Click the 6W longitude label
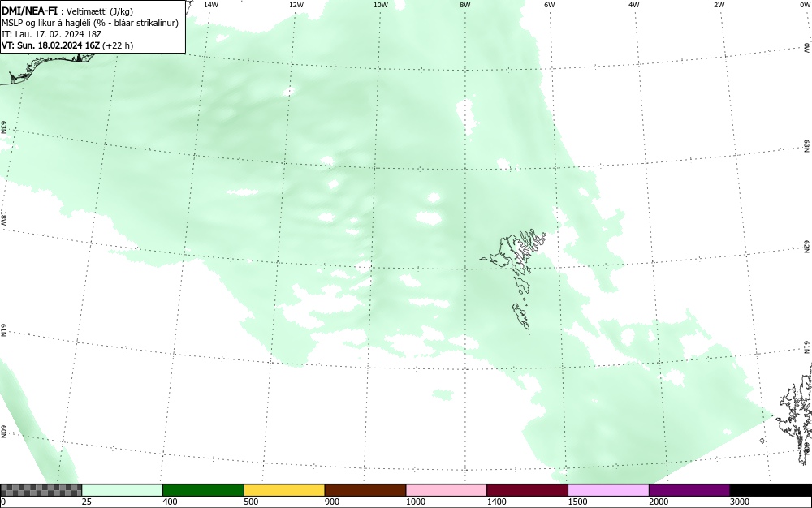The width and height of the screenshot is (812, 508). 550,4
